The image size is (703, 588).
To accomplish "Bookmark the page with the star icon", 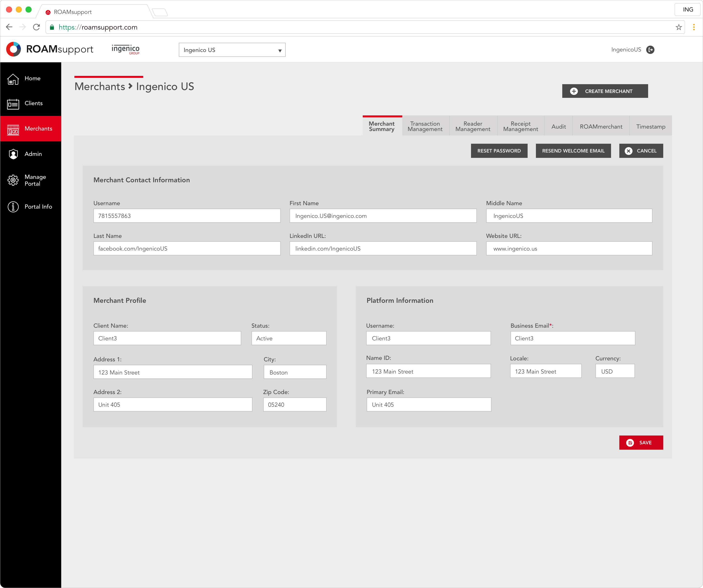I will [x=679, y=27].
